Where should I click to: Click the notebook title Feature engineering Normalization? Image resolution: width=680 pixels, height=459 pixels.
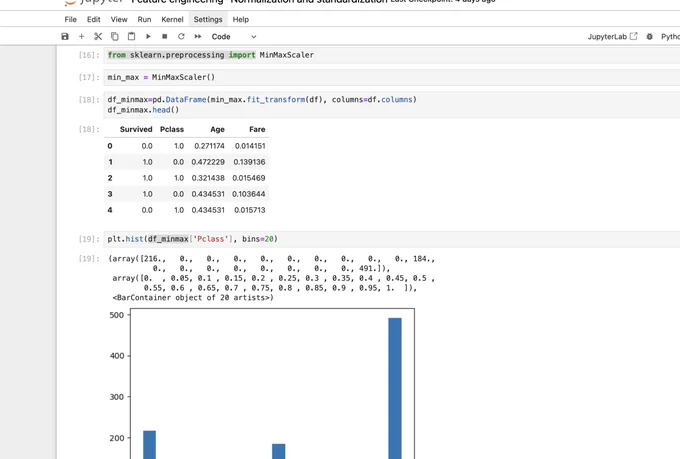coord(259,1)
